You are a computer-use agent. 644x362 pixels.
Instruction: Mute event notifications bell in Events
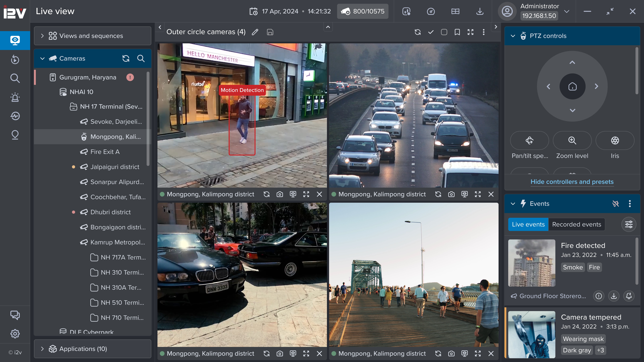615,204
